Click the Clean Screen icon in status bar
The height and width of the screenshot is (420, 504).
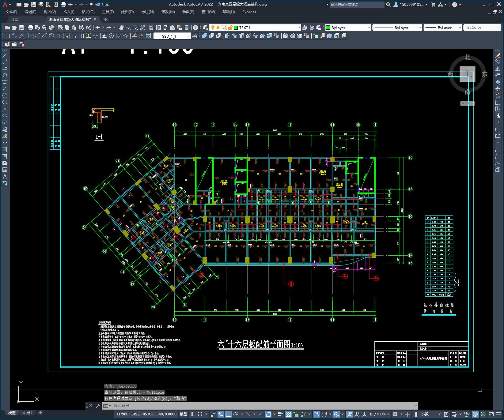(x=491, y=414)
